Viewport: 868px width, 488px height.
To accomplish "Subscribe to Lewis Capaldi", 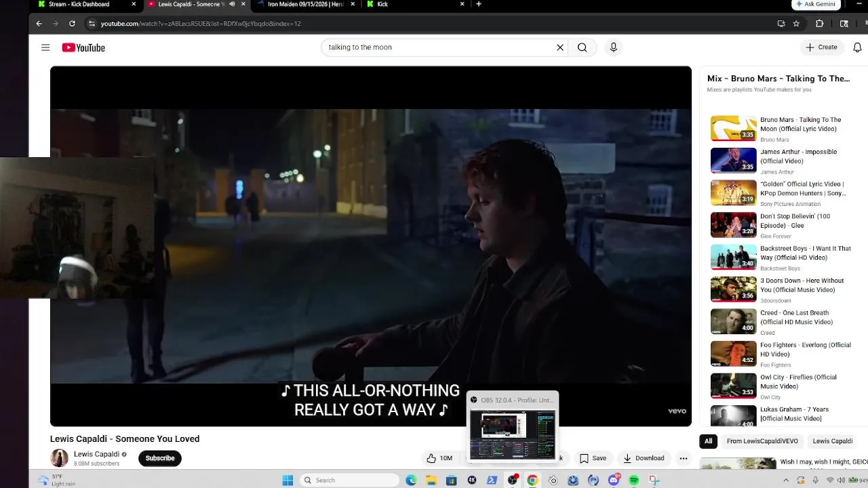I will 160,458.
